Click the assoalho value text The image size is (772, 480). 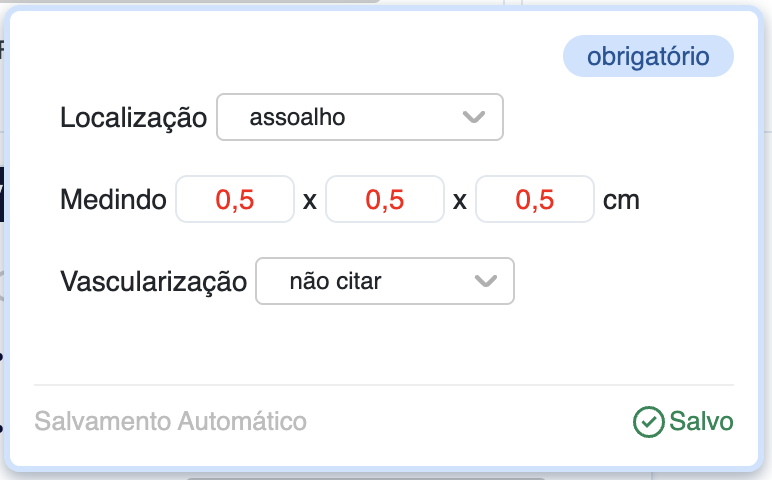[297, 118]
